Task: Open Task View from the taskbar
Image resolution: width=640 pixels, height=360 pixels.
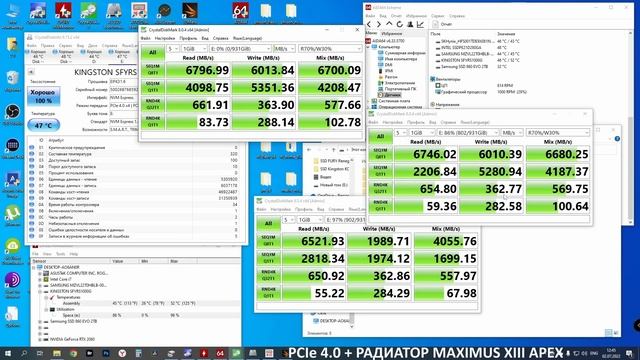Action: click(40, 353)
